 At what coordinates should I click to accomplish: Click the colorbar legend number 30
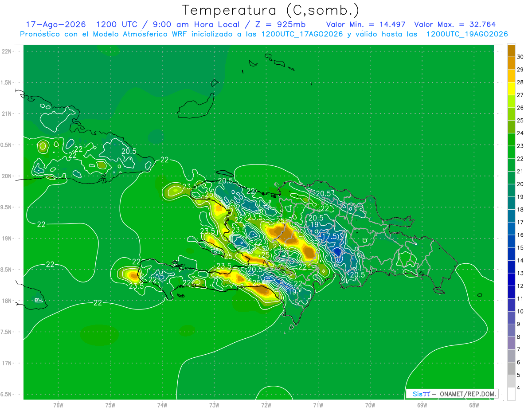point(520,57)
